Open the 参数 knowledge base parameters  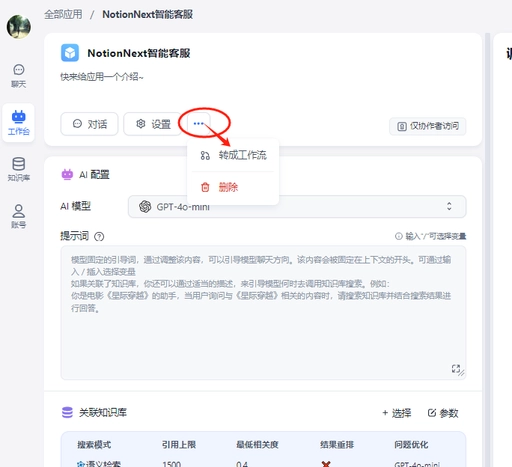click(443, 413)
